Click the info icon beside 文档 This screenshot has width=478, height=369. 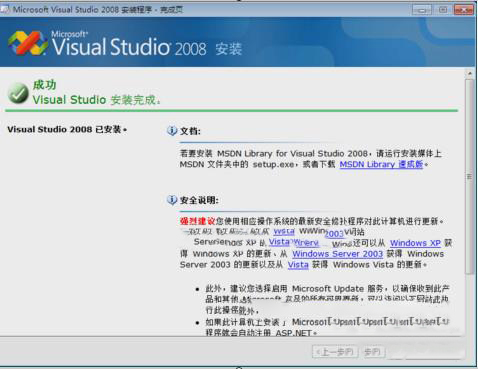tap(172, 131)
